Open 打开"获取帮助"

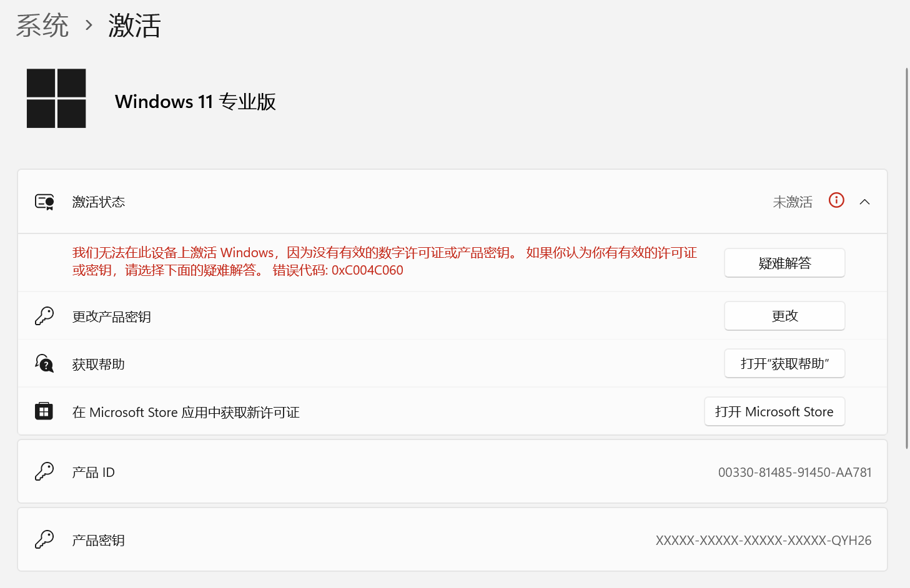coord(784,363)
